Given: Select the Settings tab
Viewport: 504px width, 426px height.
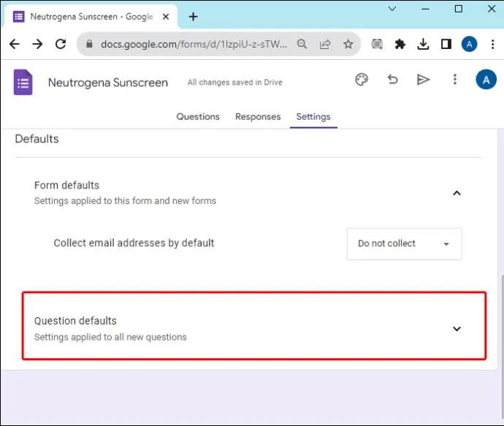Looking at the screenshot, I should (313, 116).
